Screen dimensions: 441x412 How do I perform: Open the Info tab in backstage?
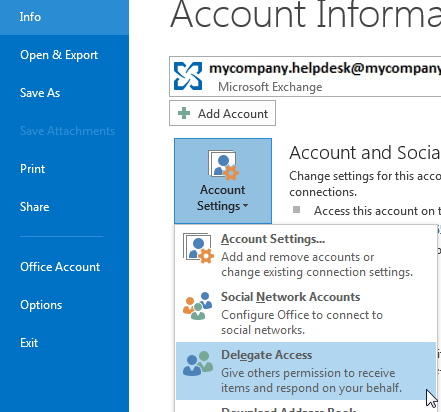(x=64, y=17)
